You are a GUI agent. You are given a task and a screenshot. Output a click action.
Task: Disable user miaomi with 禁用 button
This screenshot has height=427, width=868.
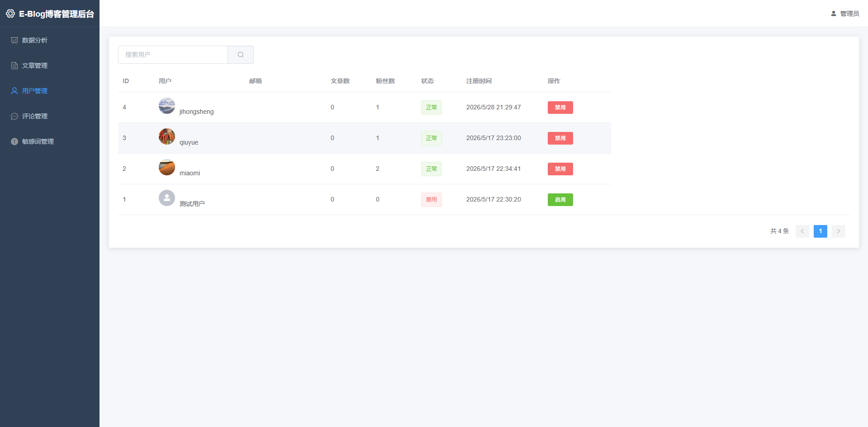click(560, 169)
